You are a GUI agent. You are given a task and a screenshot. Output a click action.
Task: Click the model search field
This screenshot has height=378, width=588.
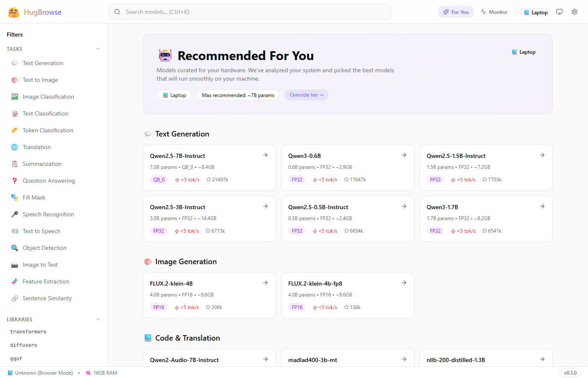click(x=249, y=12)
